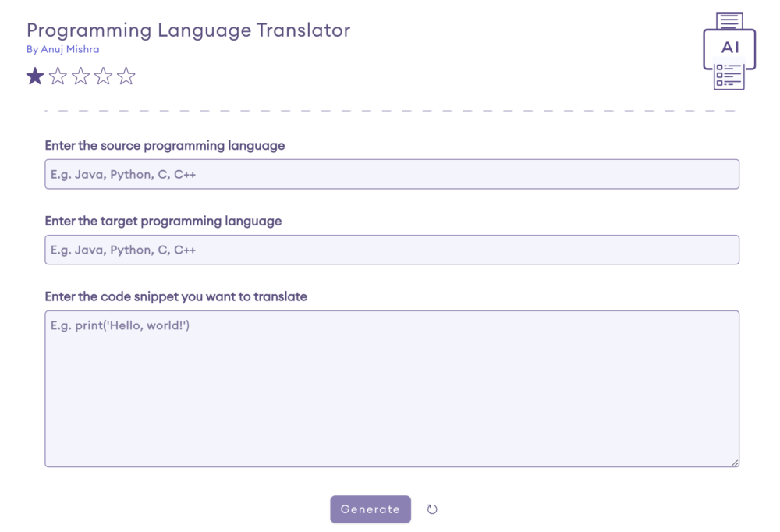Click the middle third star icon
The image size is (780, 532).
tap(80, 76)
